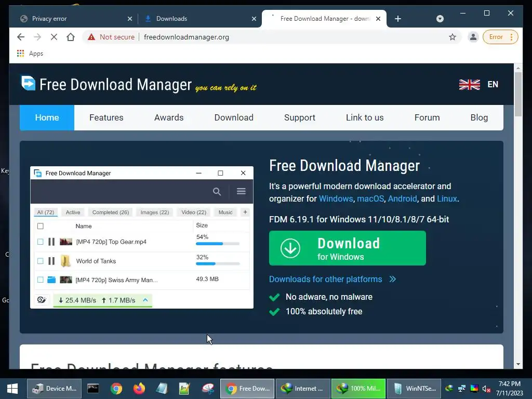
Task: Open the Awards navigation item
Action: click(169, 117)
